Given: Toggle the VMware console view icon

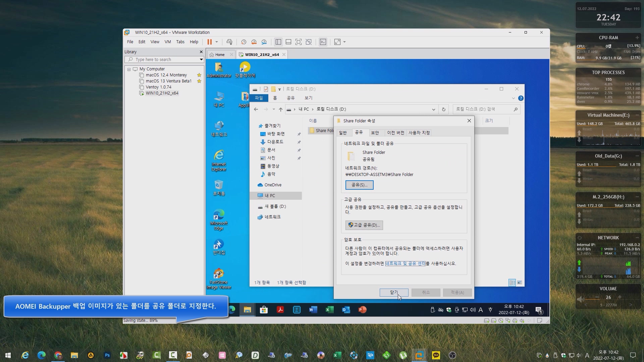Looking at the screenshot, I should pyautogui.click(x=323, y=42).
